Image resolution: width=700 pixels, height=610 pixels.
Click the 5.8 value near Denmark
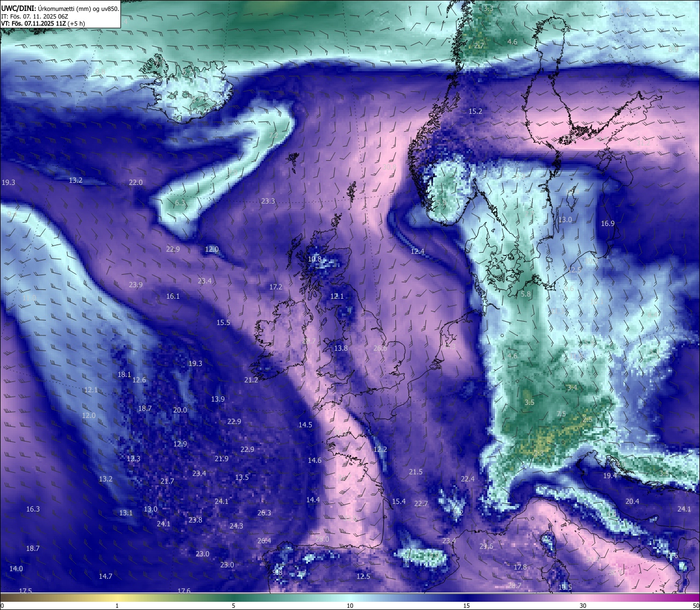pyautogui.click(x=526, y=294)
